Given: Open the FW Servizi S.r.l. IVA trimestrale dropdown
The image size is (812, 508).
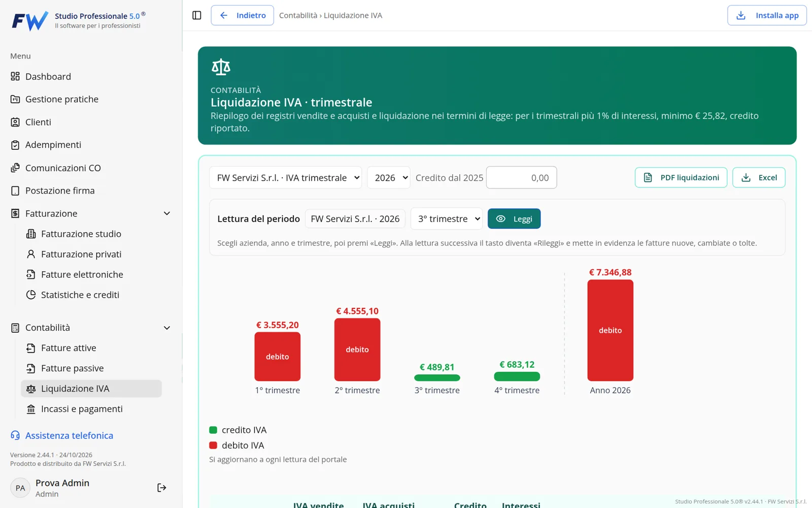Looking at the screenshot, I should pos(286,177).
